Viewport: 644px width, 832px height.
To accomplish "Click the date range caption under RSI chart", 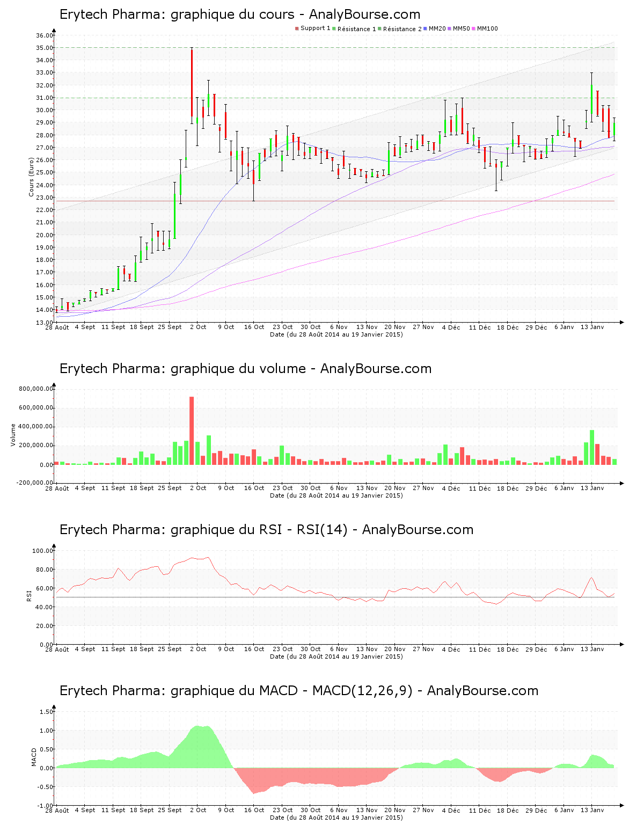I will coord(336,656).
